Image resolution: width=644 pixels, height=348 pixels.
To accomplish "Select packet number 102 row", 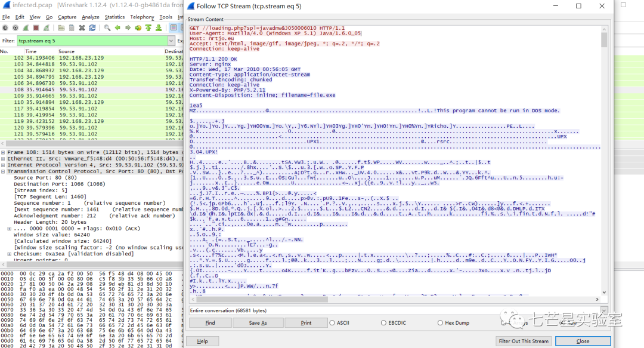I will click(91, 57).
